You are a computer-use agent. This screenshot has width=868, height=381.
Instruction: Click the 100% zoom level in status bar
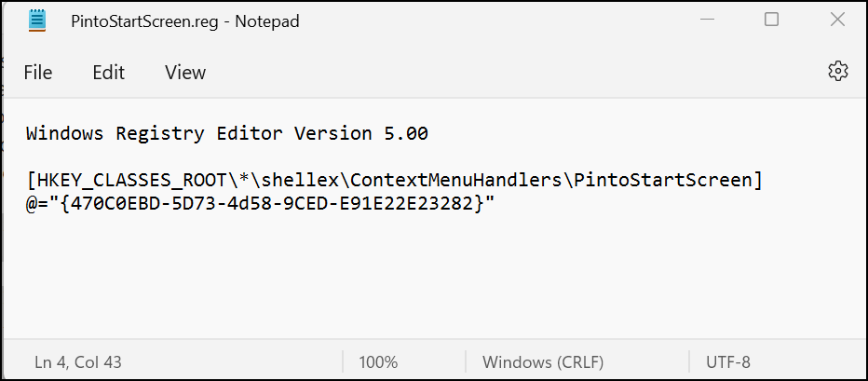pos(378,361)
